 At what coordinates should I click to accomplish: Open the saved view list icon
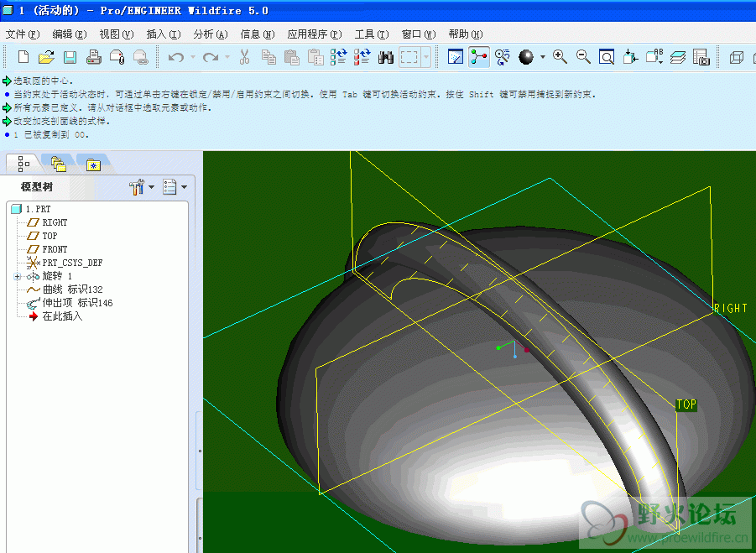pyautogui.click(x=654, y=57)
